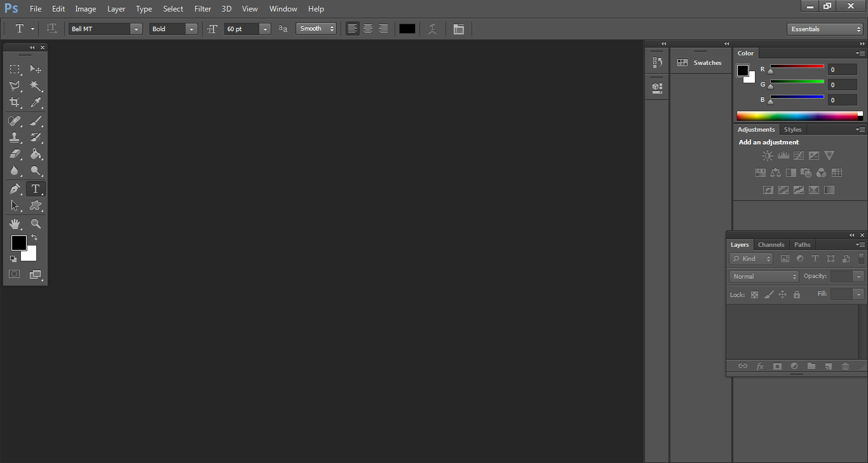Toggle filter for type layers

[x=815, y=259]
